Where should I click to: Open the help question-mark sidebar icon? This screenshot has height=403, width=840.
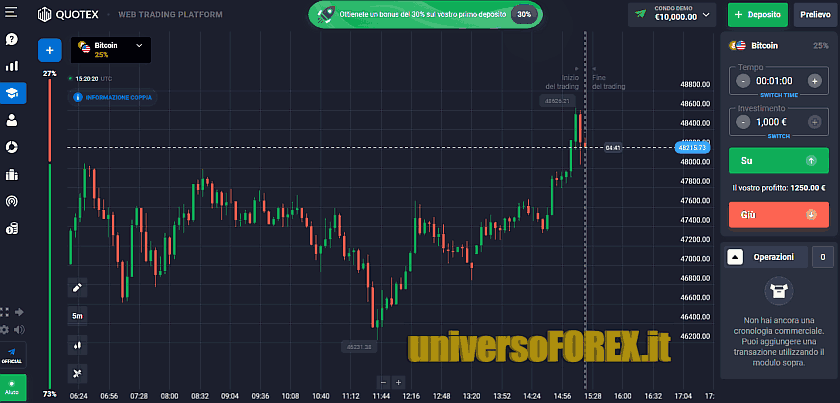[12, 39]
